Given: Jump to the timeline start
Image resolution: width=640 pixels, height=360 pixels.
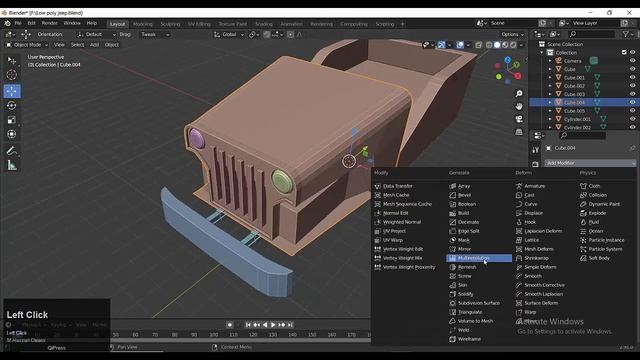Looking at the screenshot, I should 248,325.
